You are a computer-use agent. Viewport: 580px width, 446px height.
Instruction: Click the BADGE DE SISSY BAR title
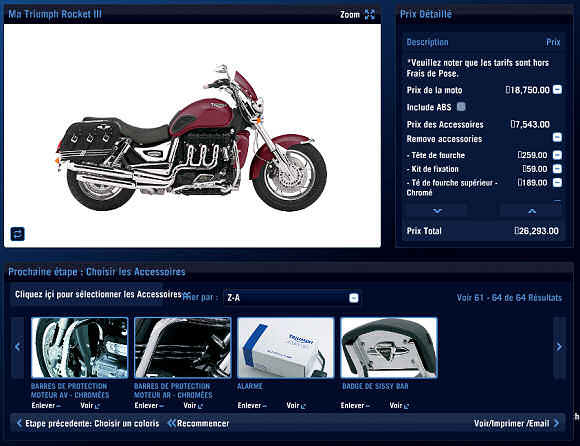pos(375,386)
